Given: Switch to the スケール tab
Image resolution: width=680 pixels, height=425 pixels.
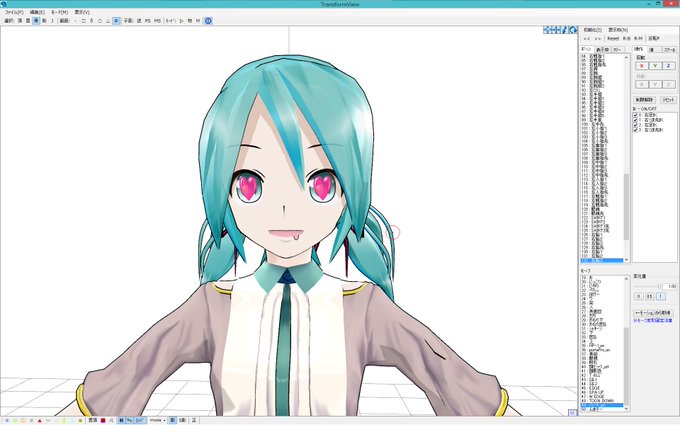Looking at the screenshot, I should click(x=670, y=50).
